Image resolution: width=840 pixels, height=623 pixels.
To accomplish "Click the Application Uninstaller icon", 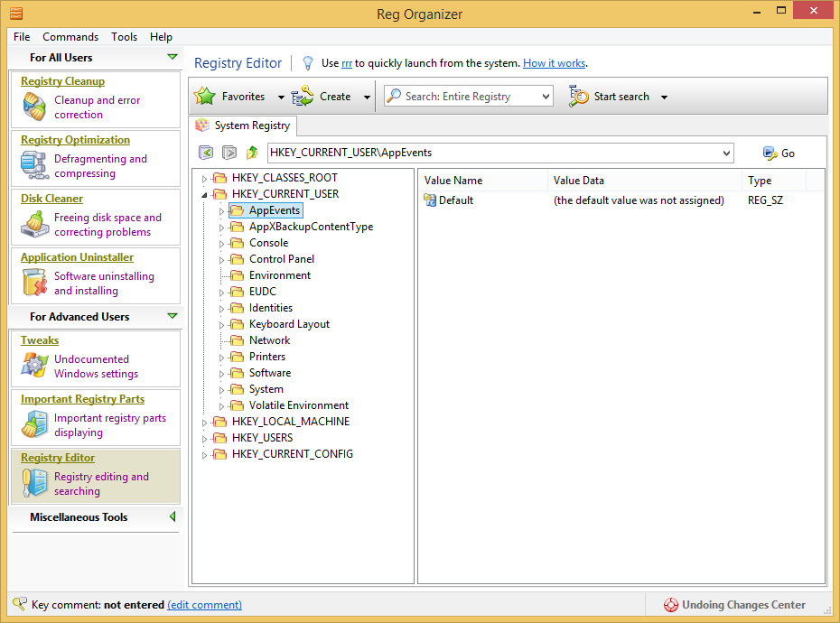I will (x=34, y=284).
